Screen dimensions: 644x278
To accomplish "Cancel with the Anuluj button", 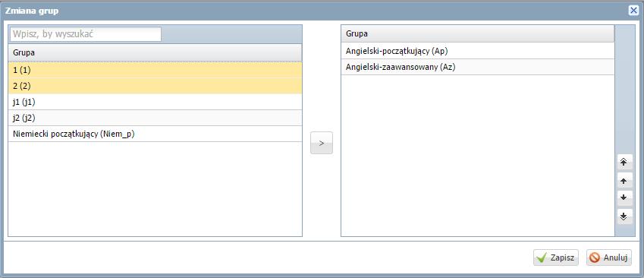I will click(x=609, y=257).
